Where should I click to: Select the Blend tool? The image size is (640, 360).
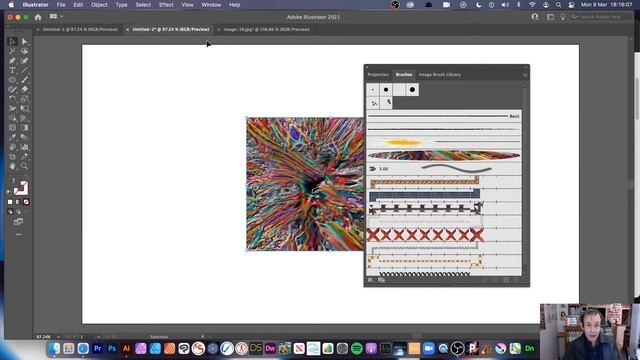pyautogui.click(x=24, y=137)
